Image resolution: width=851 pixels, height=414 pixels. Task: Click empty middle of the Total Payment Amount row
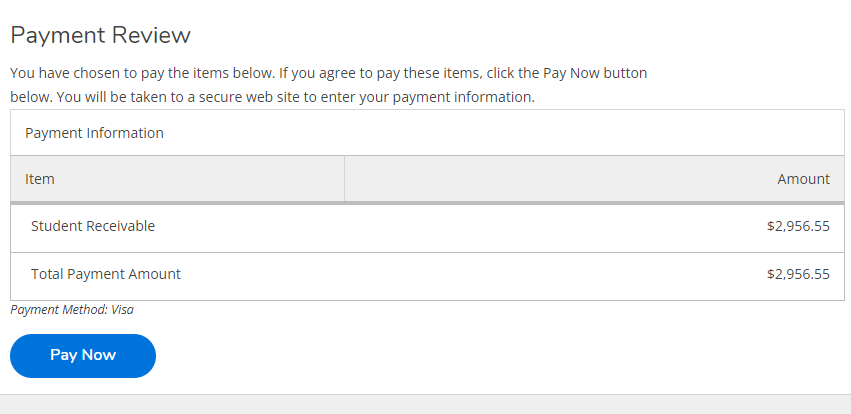450,273
